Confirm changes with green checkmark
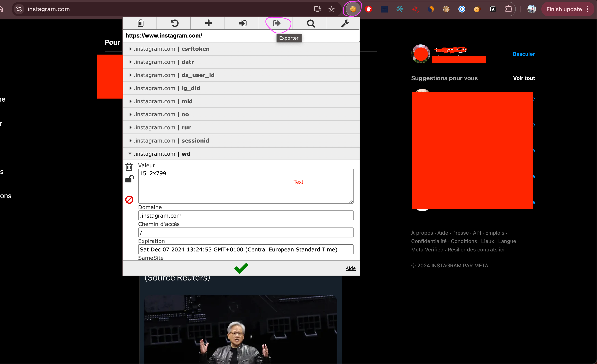 click(241, 268)
